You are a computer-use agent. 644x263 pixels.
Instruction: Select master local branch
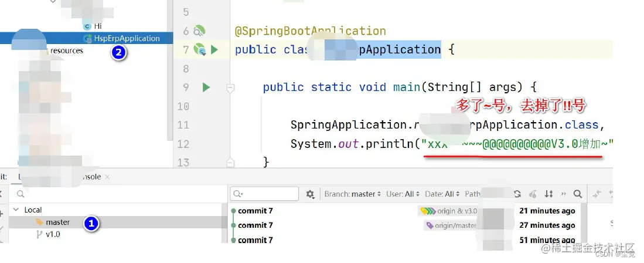pos(58,222)
